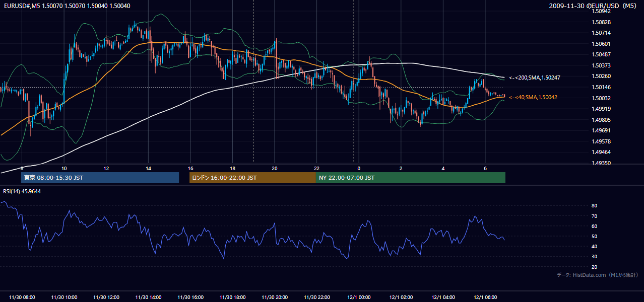Click the 11/30 12:00 time label
Image resolution: width=644 pixels, height=302 pixels.
pos(106,297)
